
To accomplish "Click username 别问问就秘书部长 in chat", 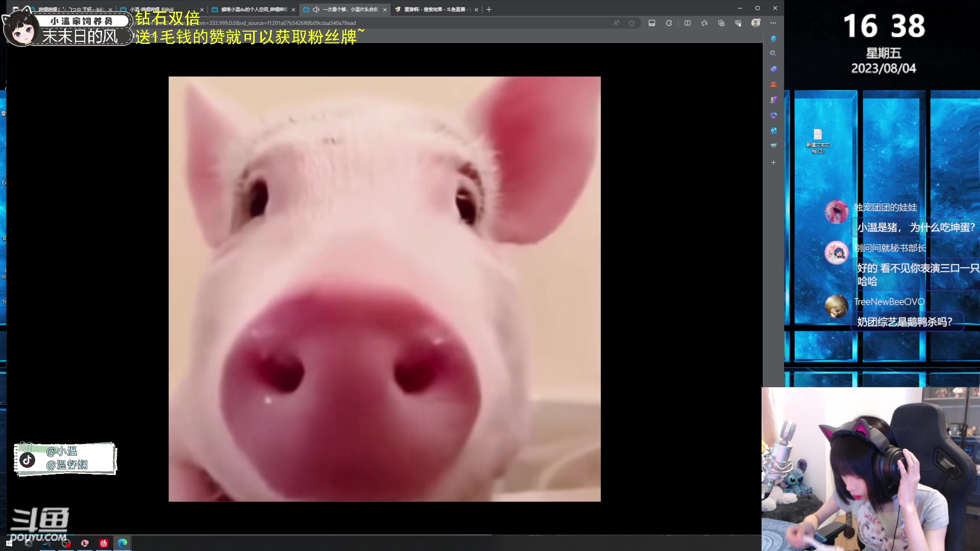I will [x=890, y=248].
